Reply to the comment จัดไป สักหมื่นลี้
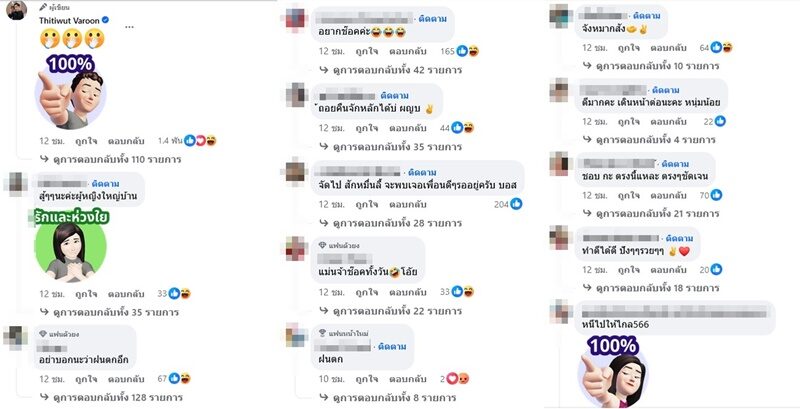Viewport: 800px width, 409px height. (x=408, y=204)
